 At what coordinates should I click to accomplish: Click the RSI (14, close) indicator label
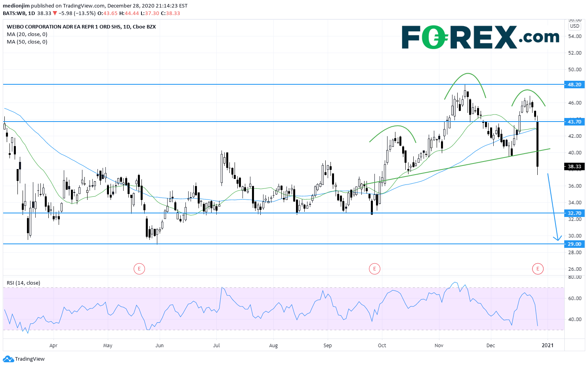23,283
